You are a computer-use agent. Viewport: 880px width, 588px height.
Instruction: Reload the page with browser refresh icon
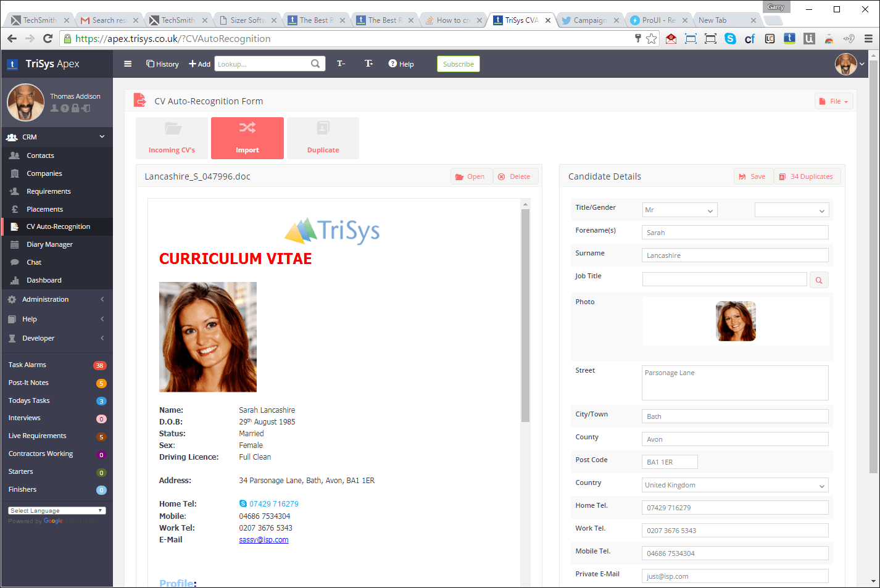48,38
